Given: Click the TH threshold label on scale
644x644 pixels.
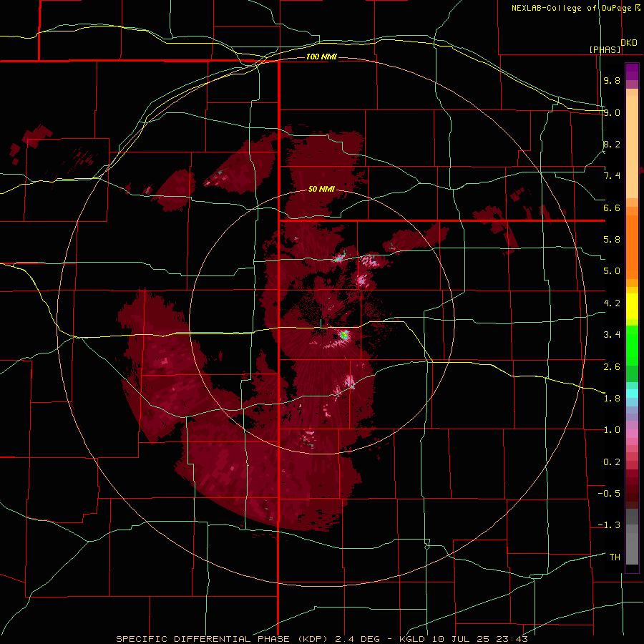Looking at the screenshot, I should pos(615,557).
